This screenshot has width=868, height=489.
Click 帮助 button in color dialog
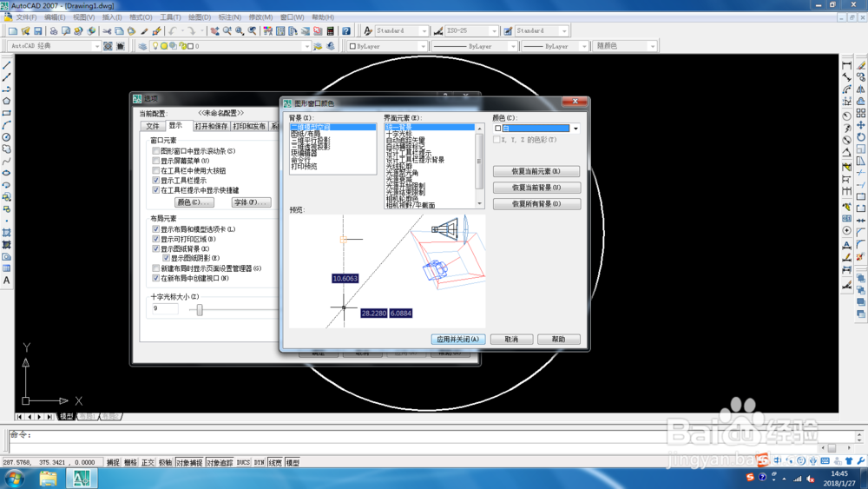558,339
